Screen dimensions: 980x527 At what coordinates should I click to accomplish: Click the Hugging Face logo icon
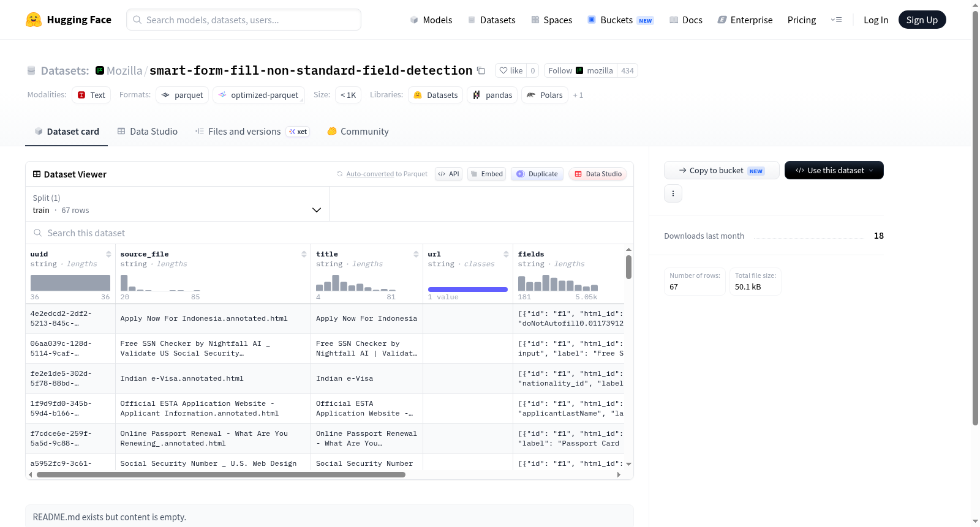point(34,20)
